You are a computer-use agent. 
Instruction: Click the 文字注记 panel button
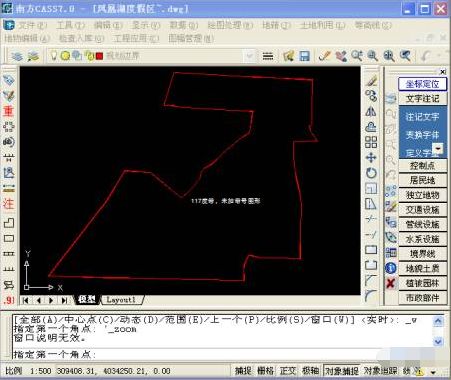point(423,99)
